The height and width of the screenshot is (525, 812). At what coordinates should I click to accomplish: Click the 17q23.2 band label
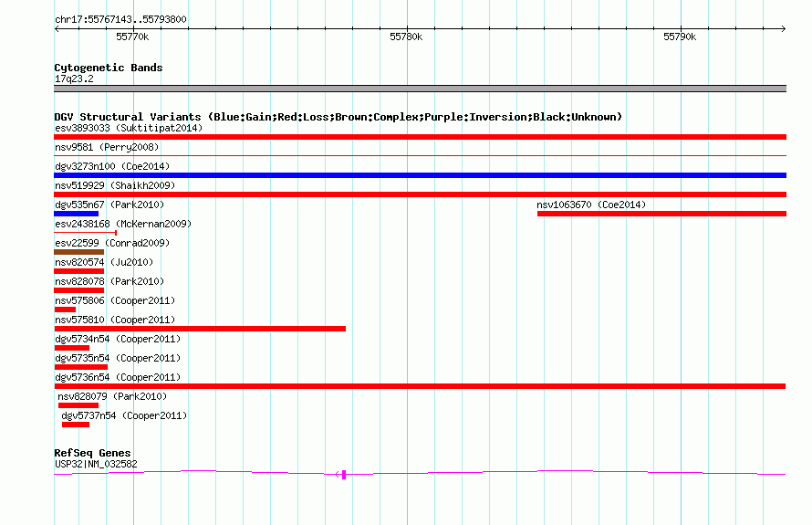[74, 79]
